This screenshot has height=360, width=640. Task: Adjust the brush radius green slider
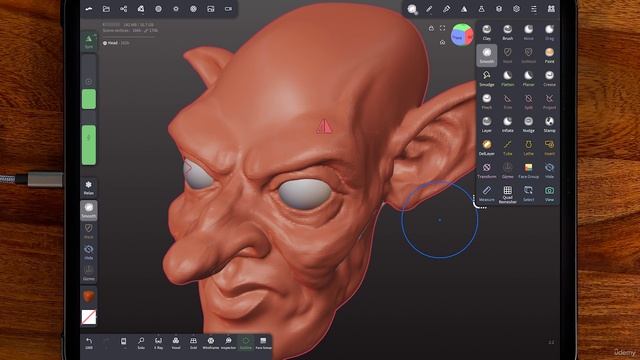click(89, 100)
